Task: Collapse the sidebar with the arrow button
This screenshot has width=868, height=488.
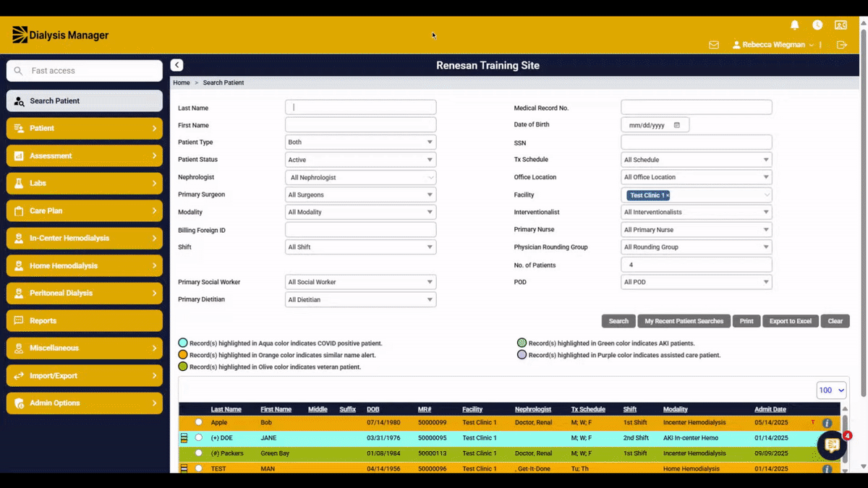Action: pyautogui.click(x=176, y=65)
